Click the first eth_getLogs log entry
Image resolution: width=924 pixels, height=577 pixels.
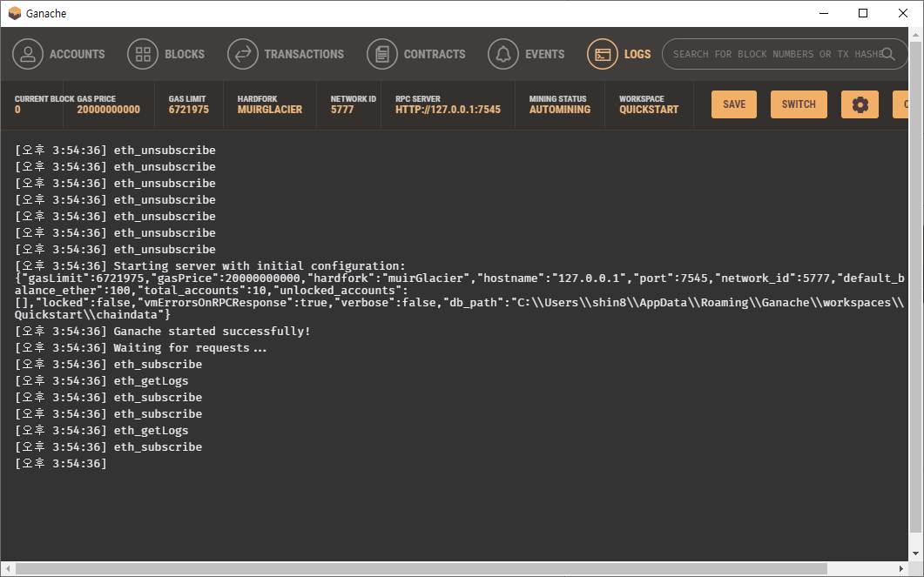pyautogui.click(x=102, y=381)
